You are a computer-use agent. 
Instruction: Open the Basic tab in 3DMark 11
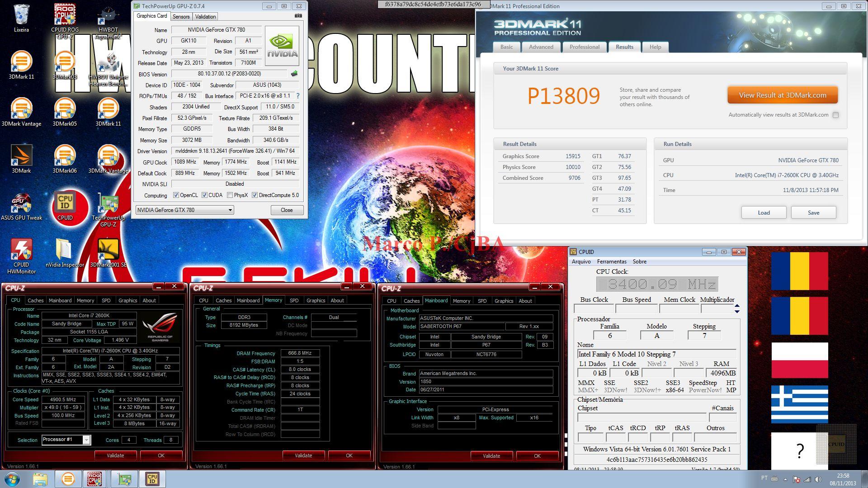point(506,47)
